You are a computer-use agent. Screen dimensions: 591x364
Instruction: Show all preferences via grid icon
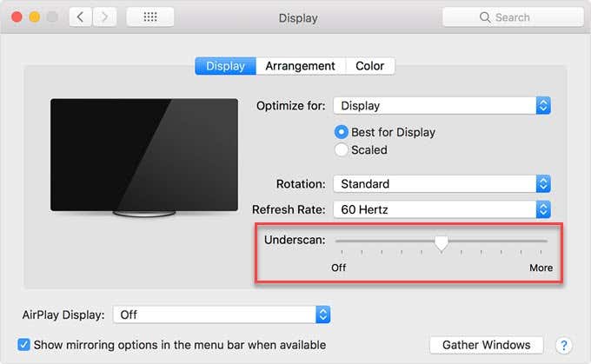(x=150, y=17)
